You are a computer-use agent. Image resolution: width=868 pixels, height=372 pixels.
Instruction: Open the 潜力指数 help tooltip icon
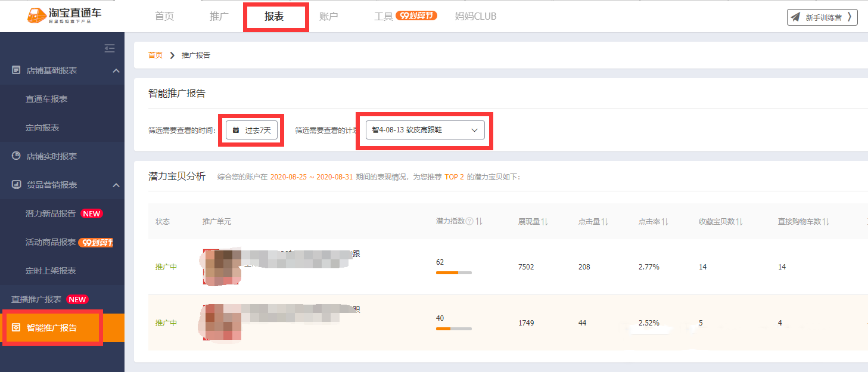tap(471, 221)
